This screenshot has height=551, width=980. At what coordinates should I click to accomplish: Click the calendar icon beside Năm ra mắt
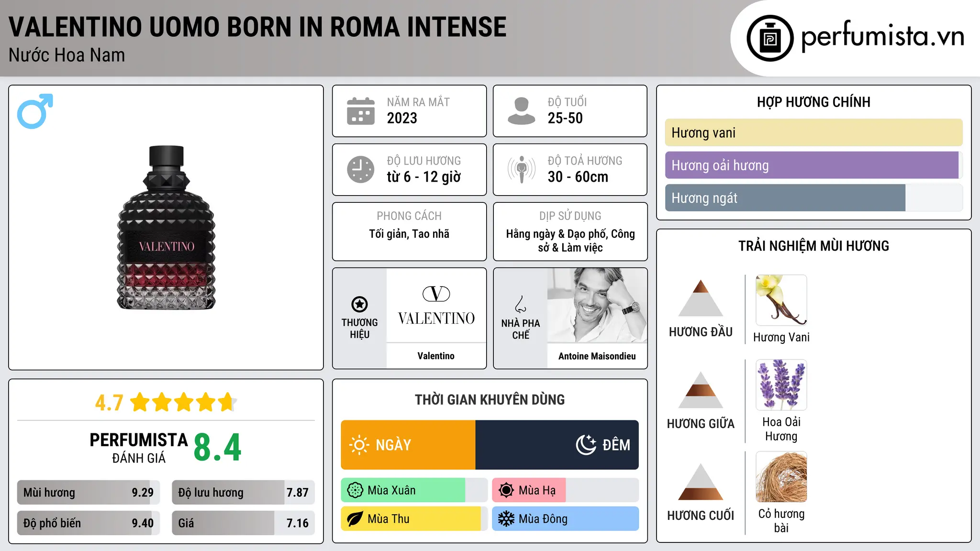[361, 111]
